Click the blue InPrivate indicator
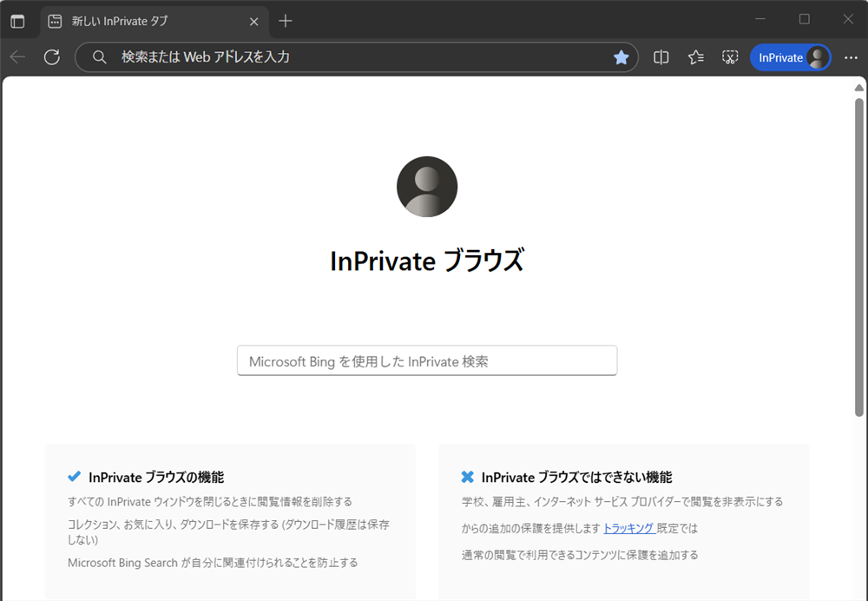Viewport: 868px width, 601px height. [x=779, y=57]
